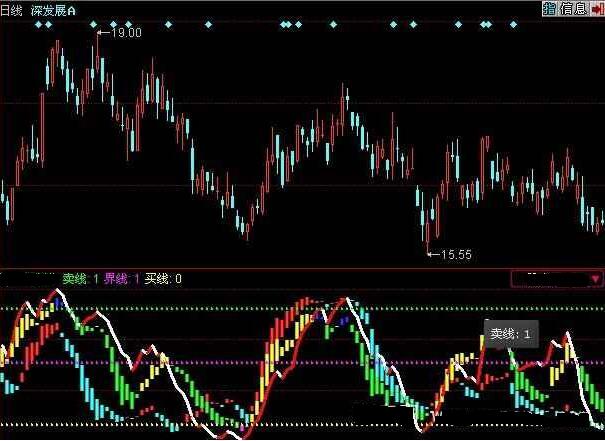Open the 日线 period selector
The width and height of the screenshot is (605, 441).
pos(13,8)
